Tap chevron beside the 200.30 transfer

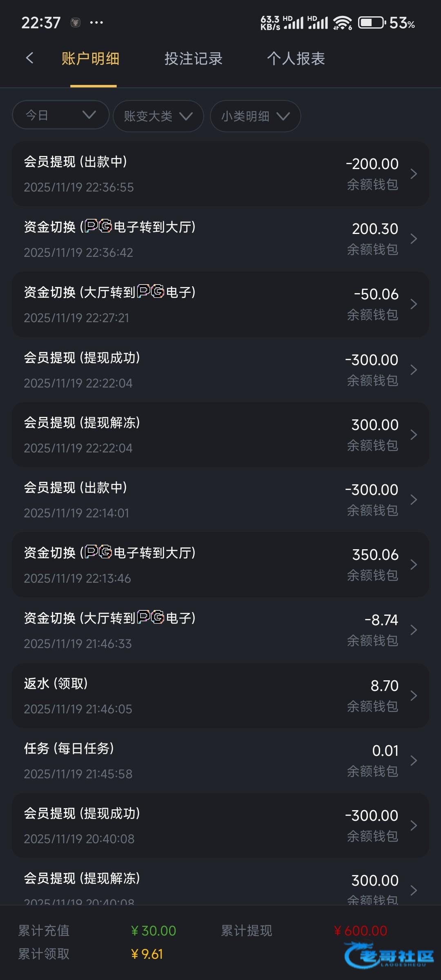tap(413, 239)
